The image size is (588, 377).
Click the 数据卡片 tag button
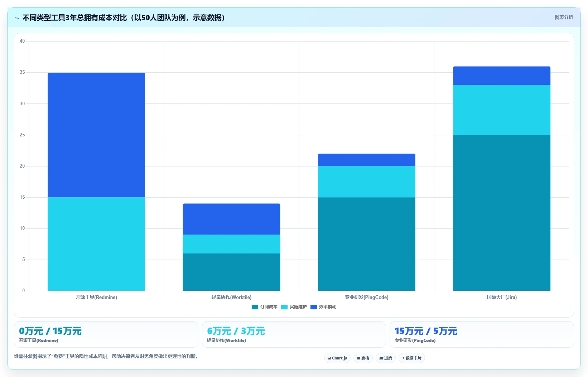click(x=412, y=358)
